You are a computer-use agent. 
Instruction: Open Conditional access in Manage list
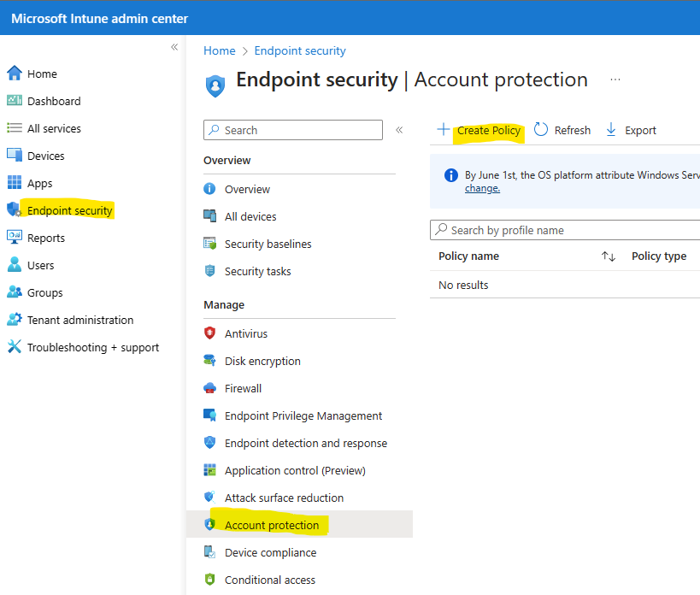click(269, 580)
